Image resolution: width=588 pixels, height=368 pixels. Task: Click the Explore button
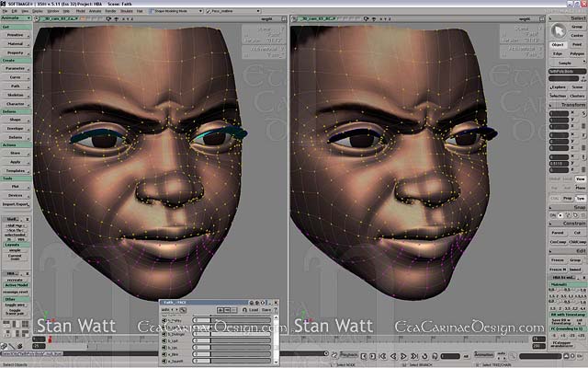pos(559,86)
